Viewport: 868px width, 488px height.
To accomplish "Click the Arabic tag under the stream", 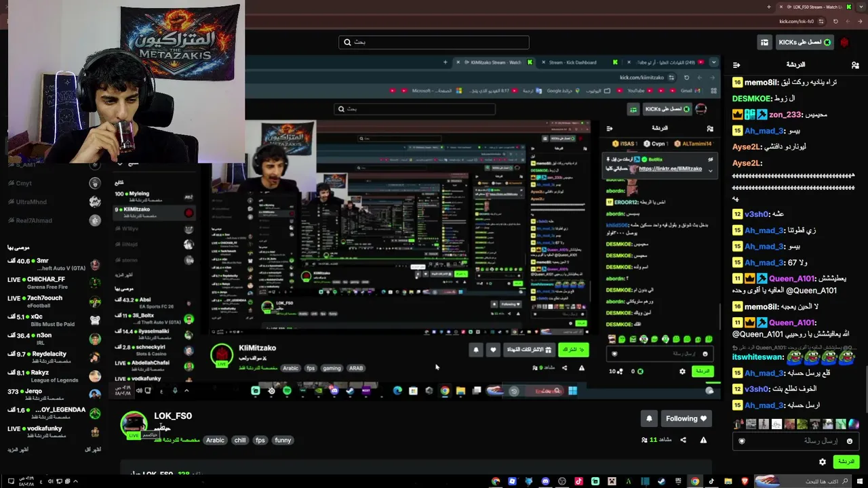I will (x=215, y=440).
